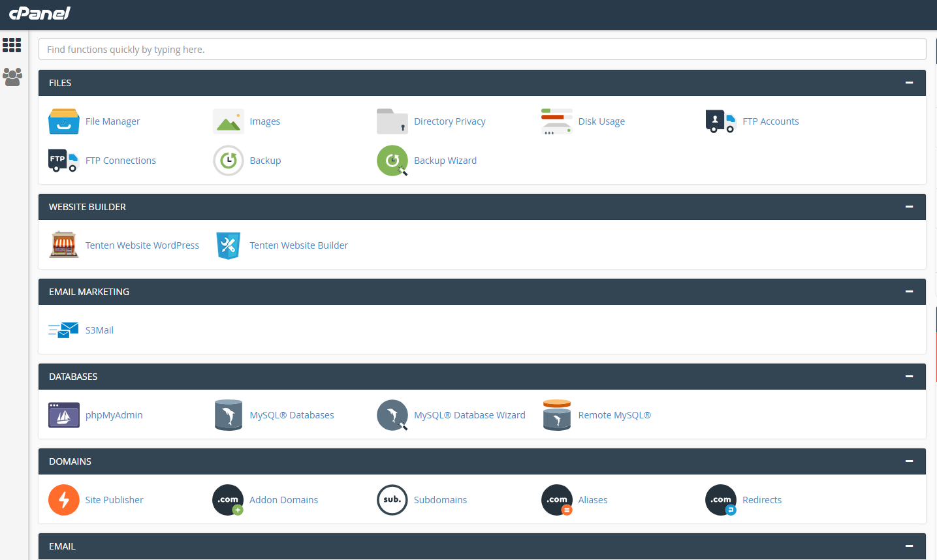Click the DATABASES header title
Viewport: 937px width, 560px height.
(x=73, y=377)
